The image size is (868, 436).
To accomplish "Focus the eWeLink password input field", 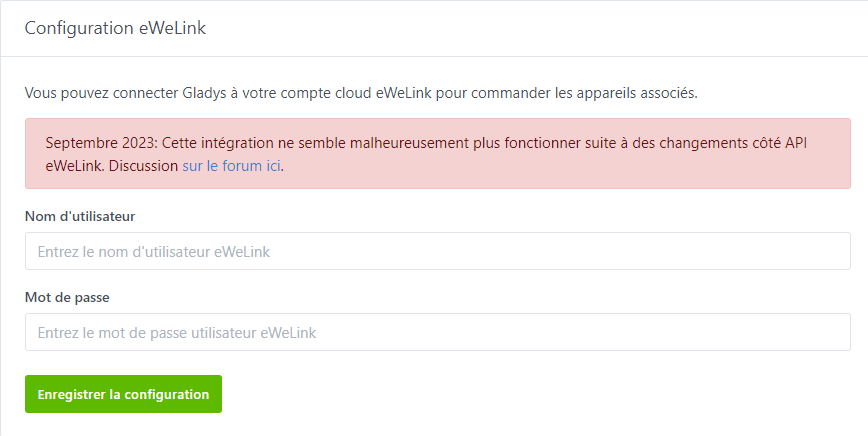I will (x=437, y=332).
